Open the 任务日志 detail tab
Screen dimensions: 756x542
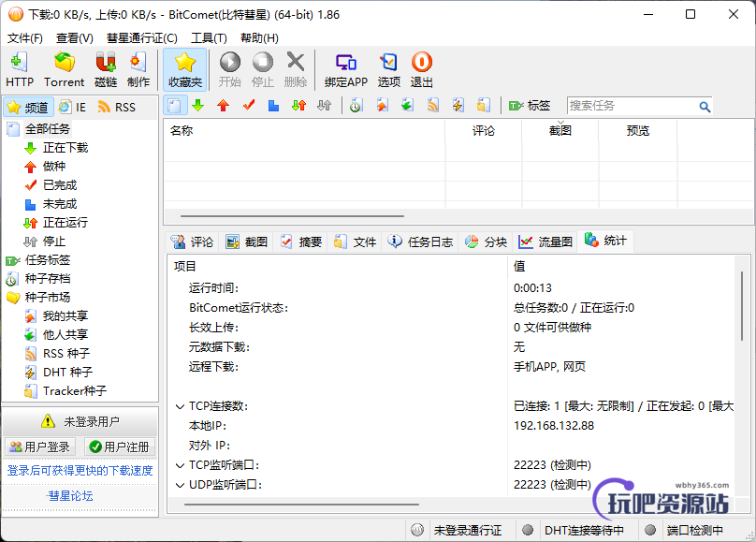420,242
